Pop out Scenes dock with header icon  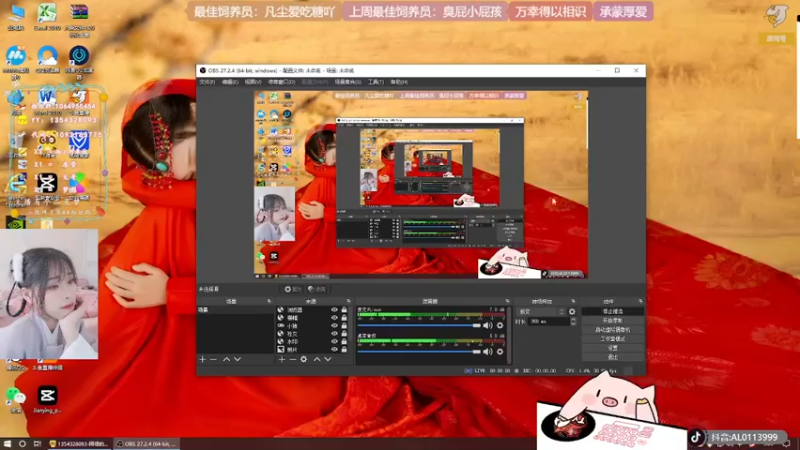point(269,302)
